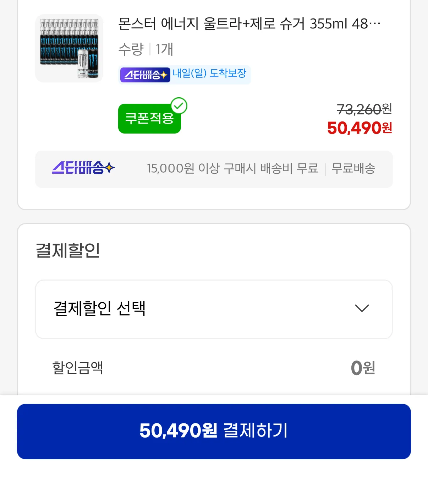Tap the 0원 discount amount
This screenshot has width=428, height=504.
coord(363,368)
